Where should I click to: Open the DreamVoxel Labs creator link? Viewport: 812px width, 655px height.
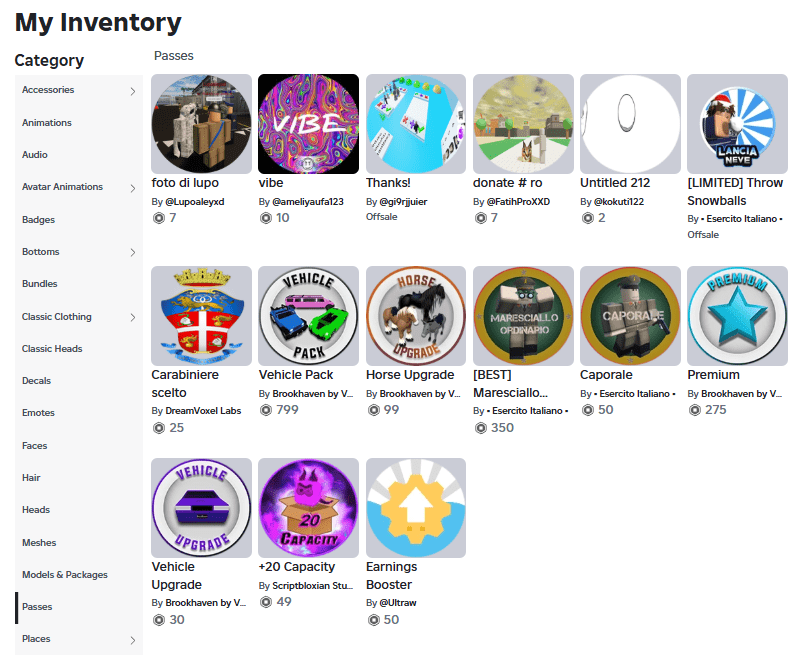click(203, 411)
